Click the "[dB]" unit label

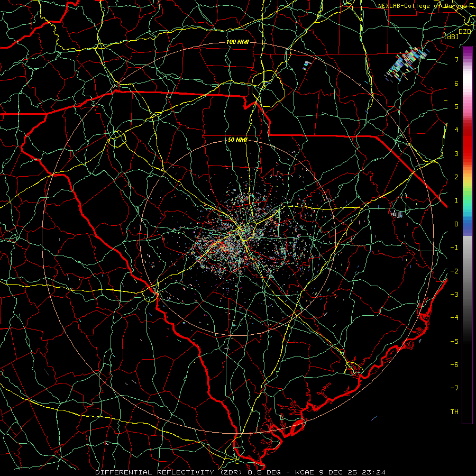[x=452, y=36]
